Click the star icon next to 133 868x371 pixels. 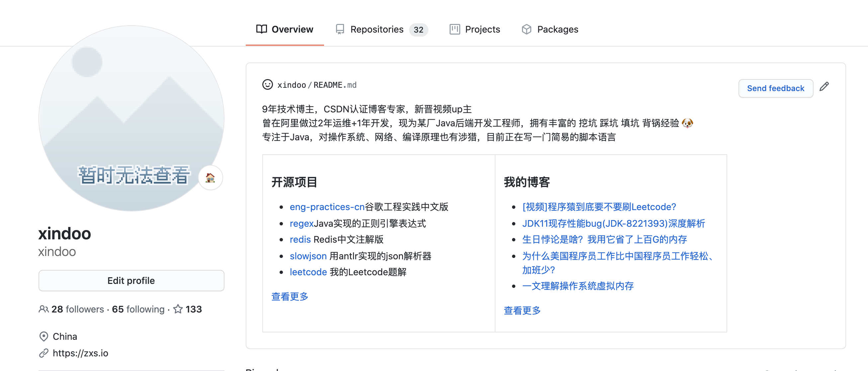pyautogui.click(x=178, y=309)
